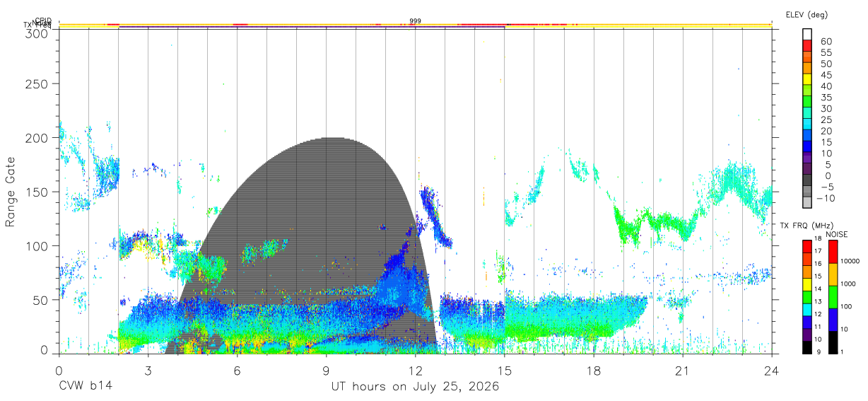This screenshot has height=401, width=868.
Task: Click the '20' label on ELEV scale
Action: pyautogui.click(x=825, y=131)
